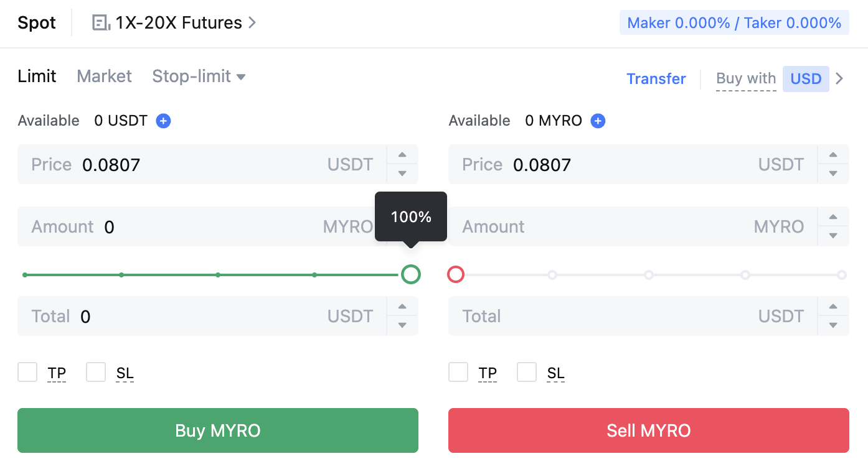Click the plus icon next to 0 MYRO
The image size is (868, 469).
(x=598, y=121)
